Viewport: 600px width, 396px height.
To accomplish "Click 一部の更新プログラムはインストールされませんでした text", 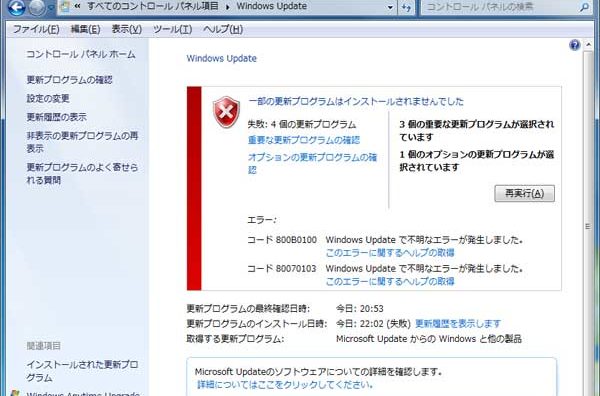I will pyautogui.click(x=356, y=101).
